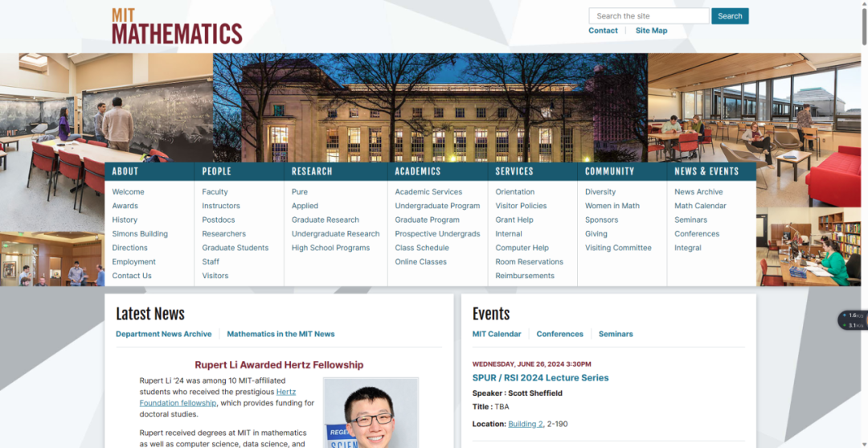
Task: Open SPUR / RSI 2024 Lecture Series
Action: point(540,378)
